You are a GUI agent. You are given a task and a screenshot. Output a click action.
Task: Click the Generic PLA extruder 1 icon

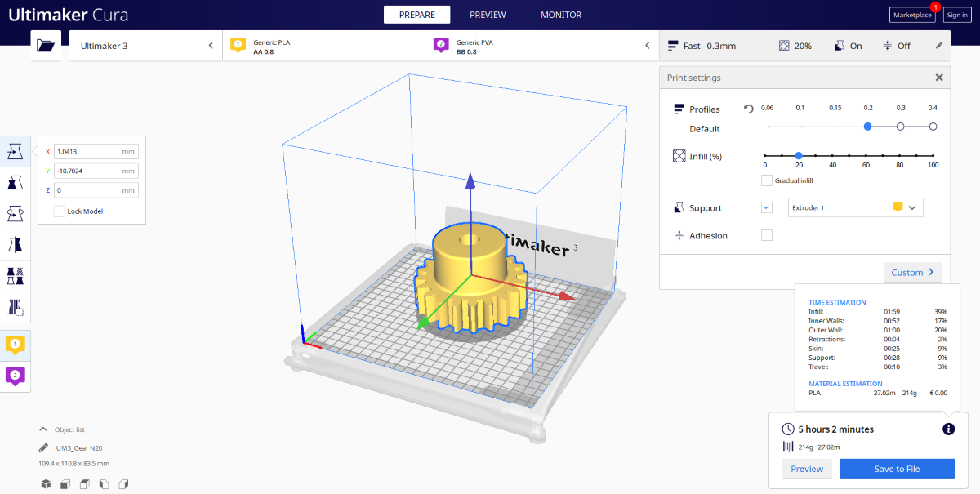[238, 45]
